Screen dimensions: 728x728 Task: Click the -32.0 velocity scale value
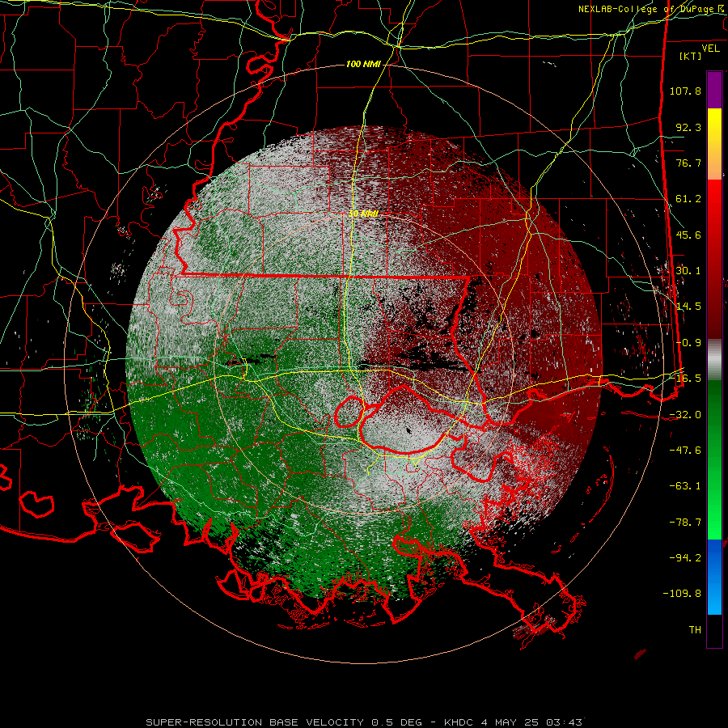tap(685, 415)
